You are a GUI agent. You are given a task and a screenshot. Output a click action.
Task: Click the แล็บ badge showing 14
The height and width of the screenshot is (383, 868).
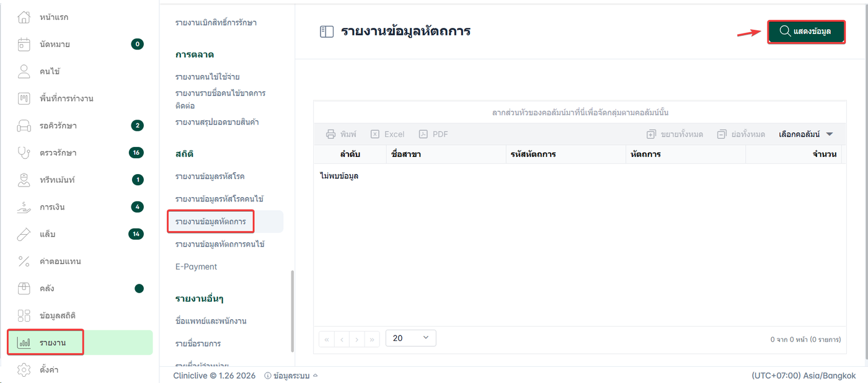click(x=136, y=234)
